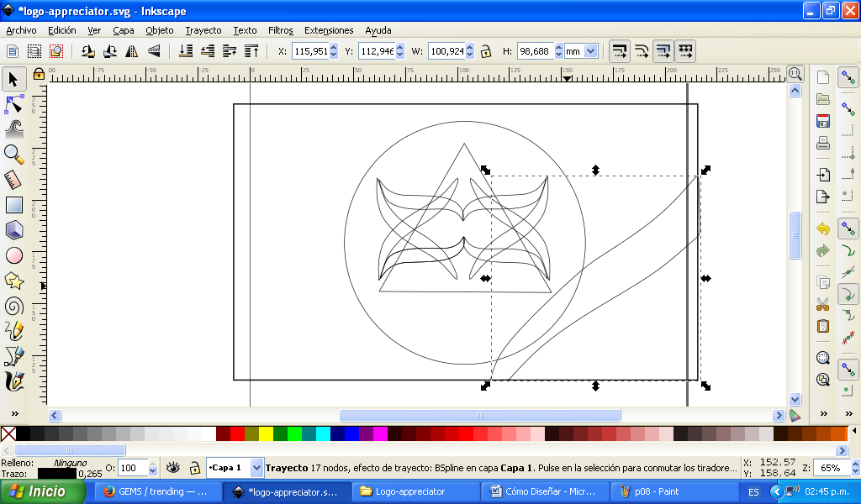
Task: Switch to GEMS trending Firefox taskbar button
Action: pyautogui.click(x=159, y=491)
